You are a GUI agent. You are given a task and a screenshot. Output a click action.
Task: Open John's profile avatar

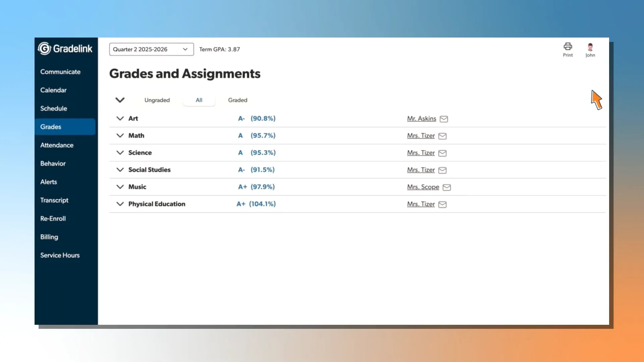tap(590, 47)
